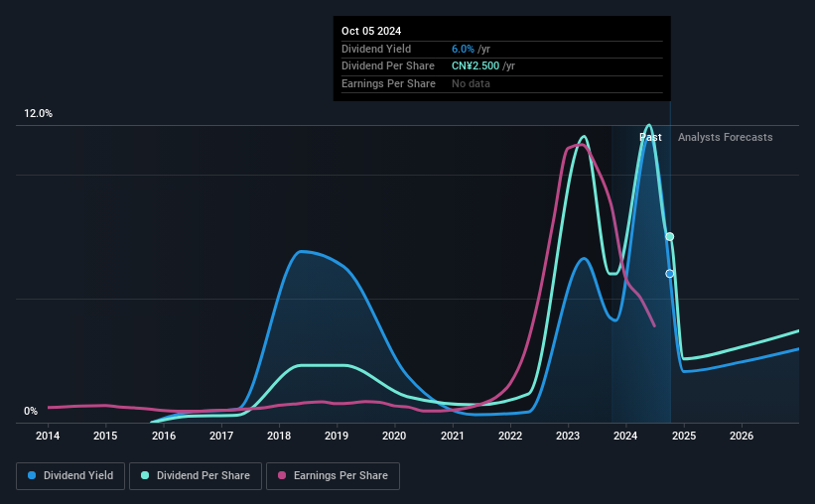Click the blue data point marker on chart

(x=670, y=274)
